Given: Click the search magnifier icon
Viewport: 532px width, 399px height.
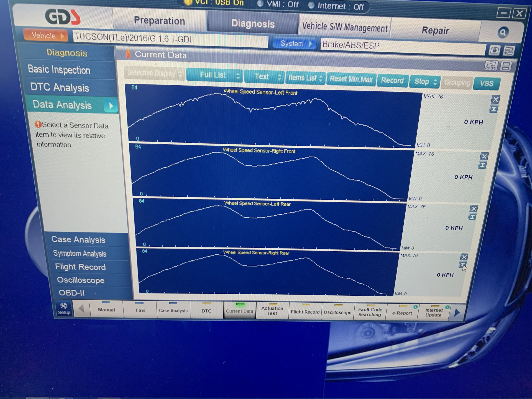Looking at the screenshot, I should click(x=503, y=33).
